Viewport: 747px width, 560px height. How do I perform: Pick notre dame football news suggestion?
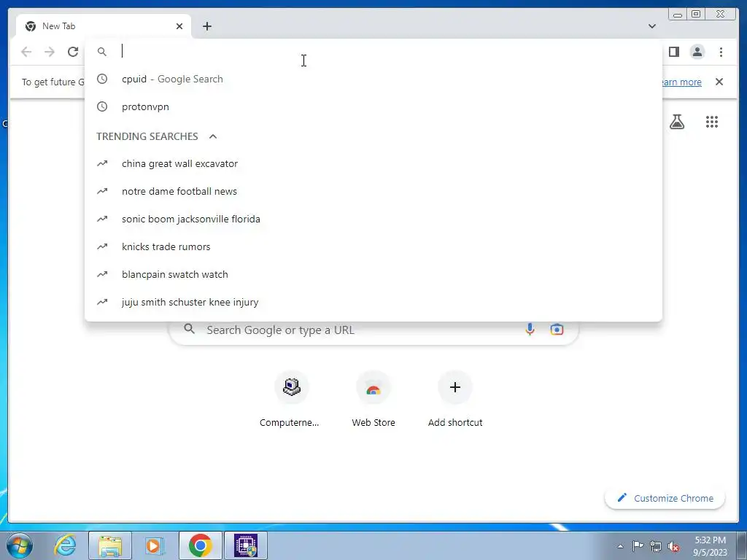coord(373,191)
